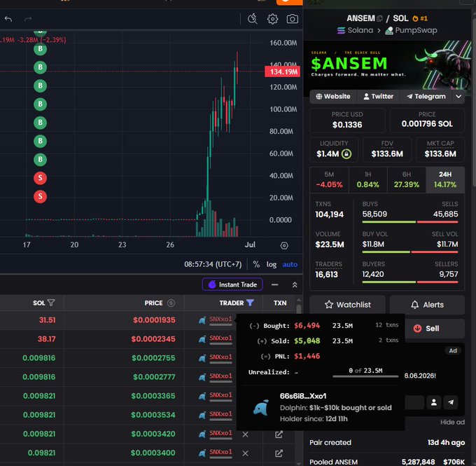Remove trader filter on $0.0003420 row

(x=245, y=434)
